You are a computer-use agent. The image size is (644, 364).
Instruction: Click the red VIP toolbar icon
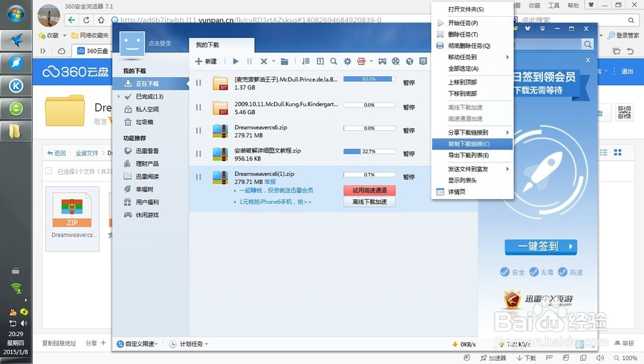pos(361,62)
